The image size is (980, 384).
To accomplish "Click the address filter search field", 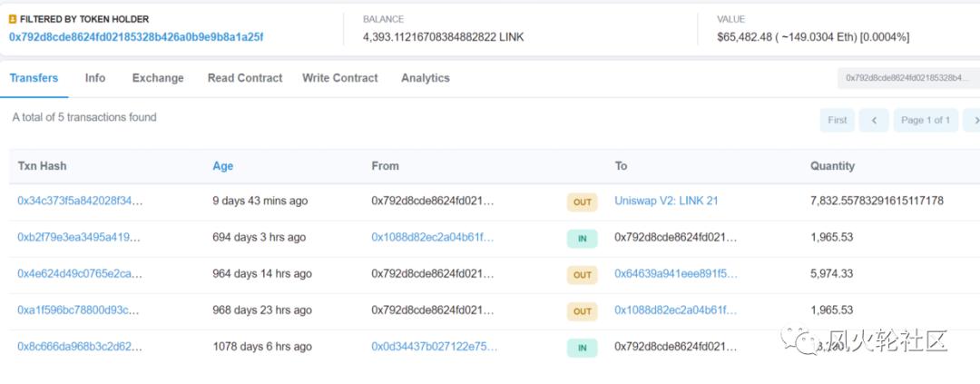I will pos(907,78).
